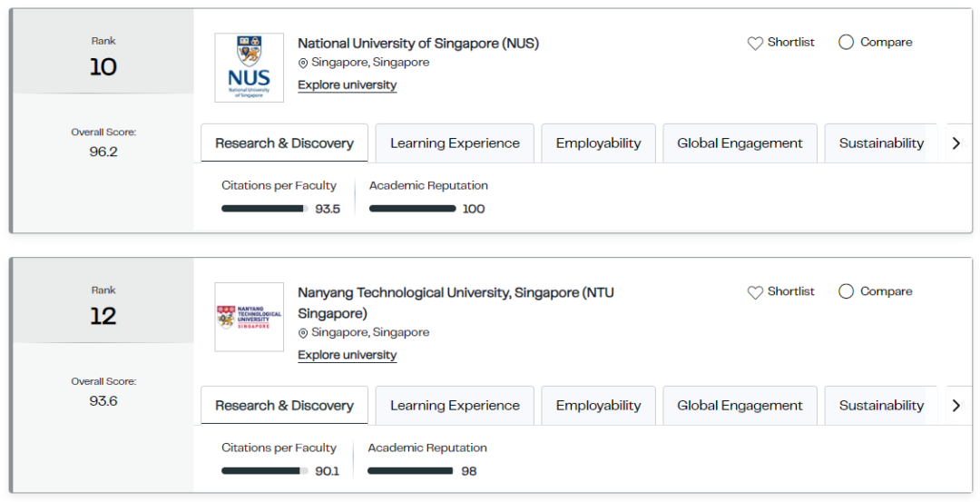Open Employability tab for NUS
The image size is (980, 502).
[598, 143]
